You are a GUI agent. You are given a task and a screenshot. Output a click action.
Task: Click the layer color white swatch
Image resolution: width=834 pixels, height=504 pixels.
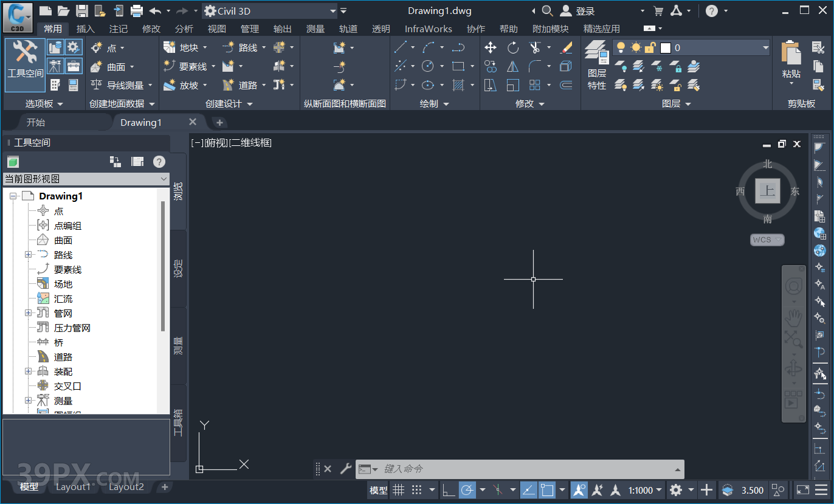point(666,47)
